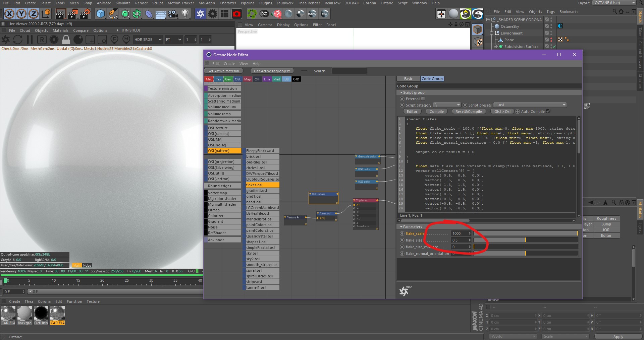
Task: Toggle render region R icon in Live Viewer
Action: 42,40
